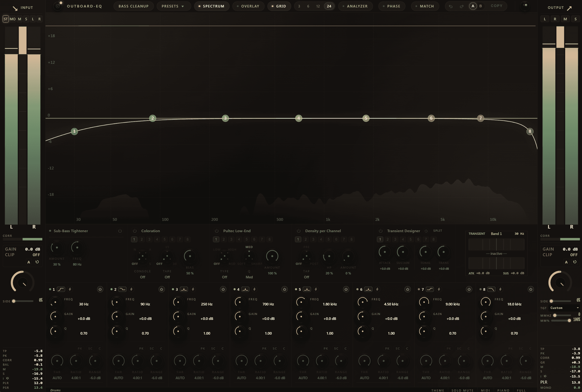Viewport: 582px width, 392px height.
Task: Click EQ node 4 on the curve
Action: 298,118
